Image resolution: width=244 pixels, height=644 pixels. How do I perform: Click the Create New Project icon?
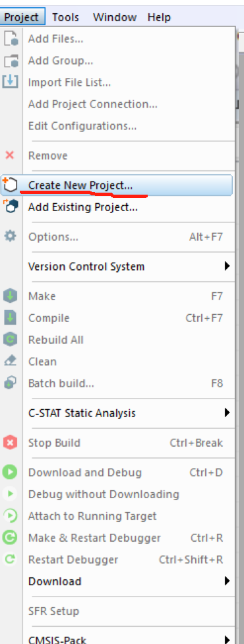(x=9, y=185)
